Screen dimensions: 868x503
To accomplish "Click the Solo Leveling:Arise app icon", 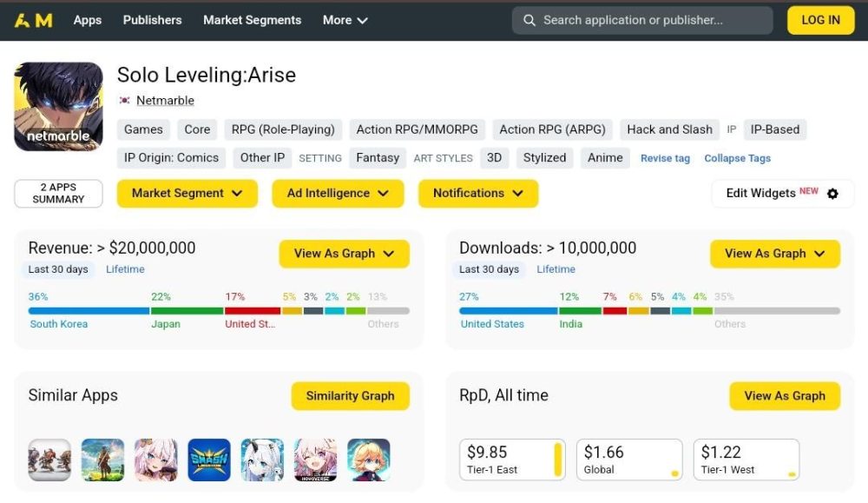I will click(x=58, y=107).
